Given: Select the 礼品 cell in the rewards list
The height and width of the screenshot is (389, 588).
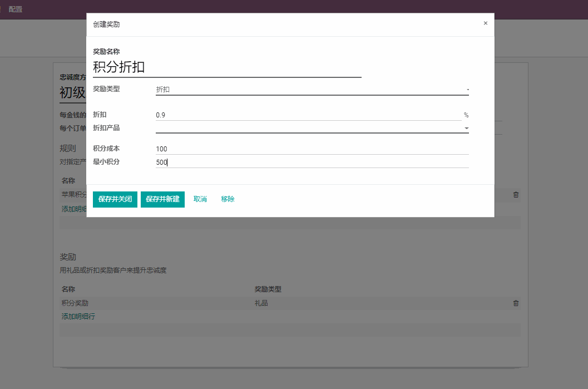Looking at the screenshot, I should pos(261,303).
